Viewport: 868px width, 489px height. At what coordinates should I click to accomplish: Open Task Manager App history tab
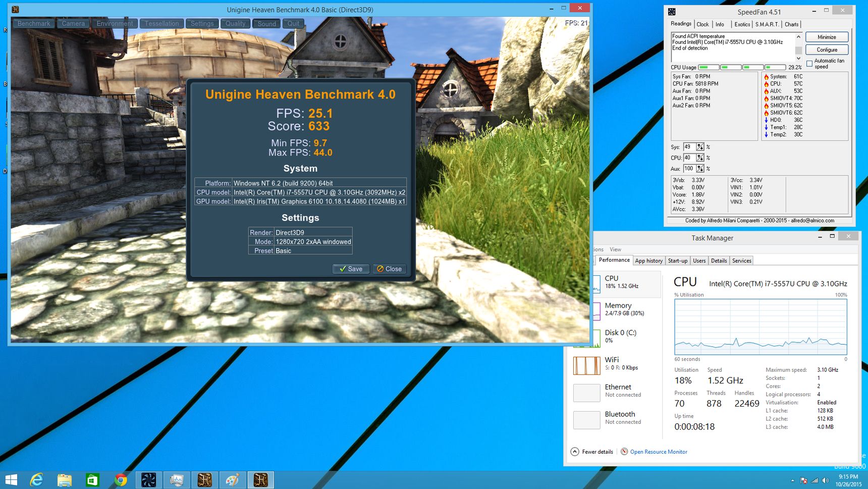pyautogui.click(x=648, y=261)
